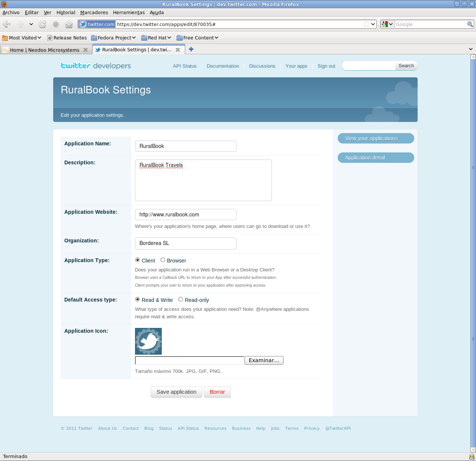476x461 pixels.
Task: Click View your applications button
Action: [x=376, y=138]
